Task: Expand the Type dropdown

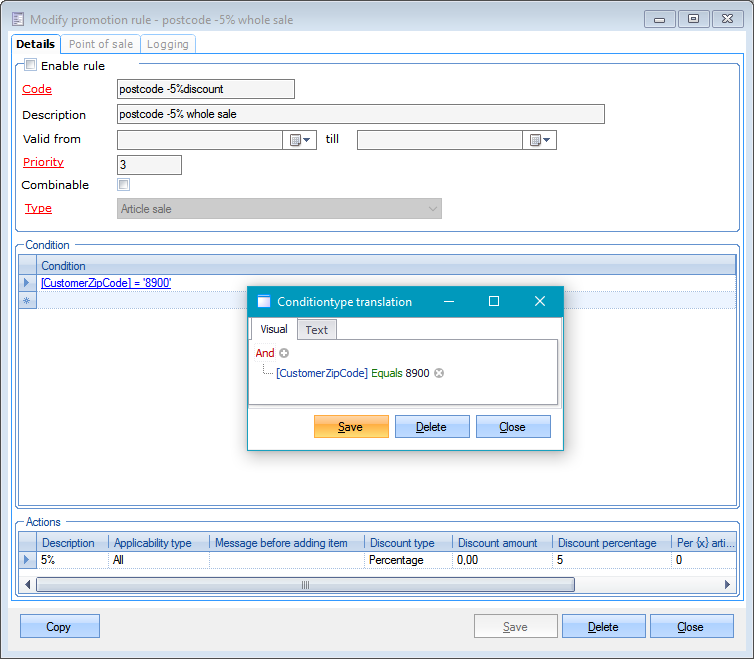Action: coord(432,209)
